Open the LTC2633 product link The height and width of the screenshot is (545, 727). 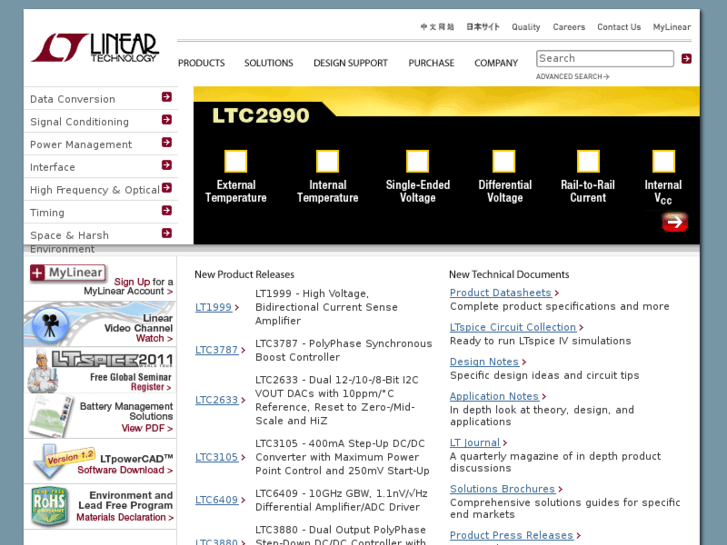coord(217,400)
